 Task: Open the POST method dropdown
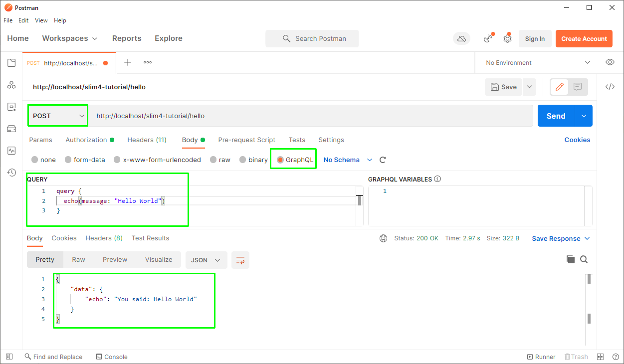58,116
